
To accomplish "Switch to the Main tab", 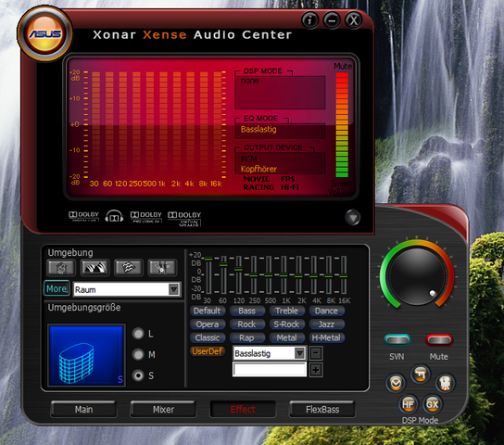I will pyautogui.click(x=83, y=410).
